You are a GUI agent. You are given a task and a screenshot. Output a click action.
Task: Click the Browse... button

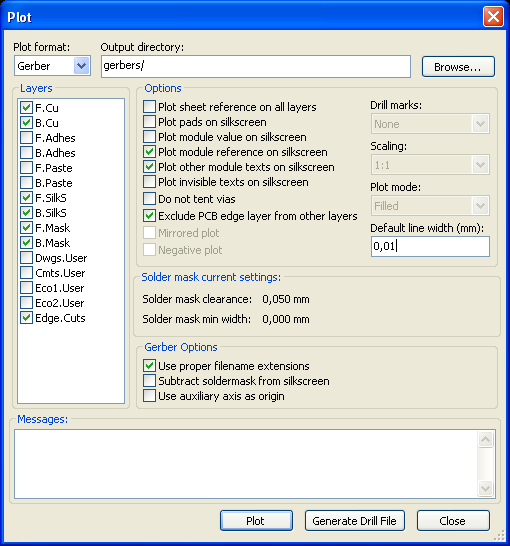(x=458, y=67)
